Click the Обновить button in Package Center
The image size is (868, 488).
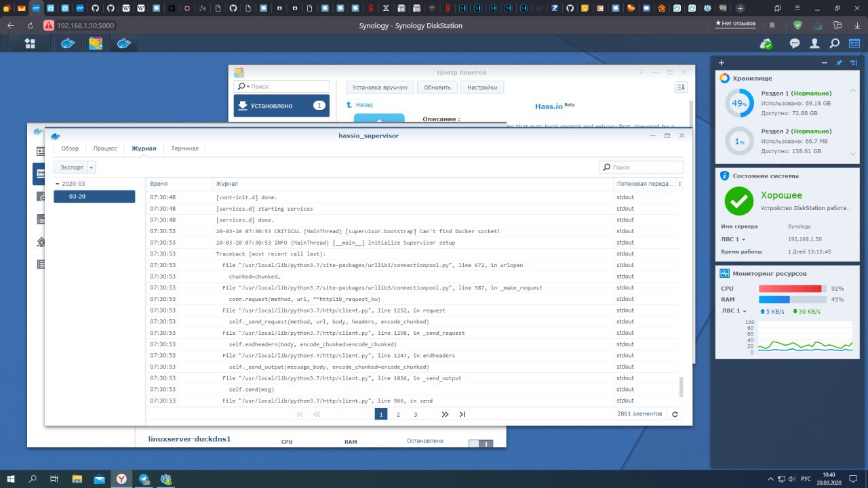pyautogui.click(x=437, y=87)
